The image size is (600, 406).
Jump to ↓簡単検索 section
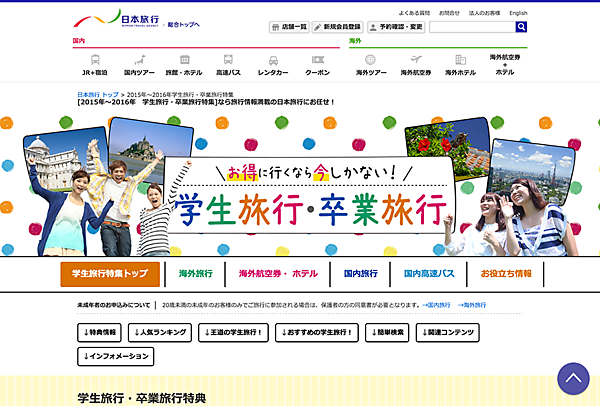[387, 333]
